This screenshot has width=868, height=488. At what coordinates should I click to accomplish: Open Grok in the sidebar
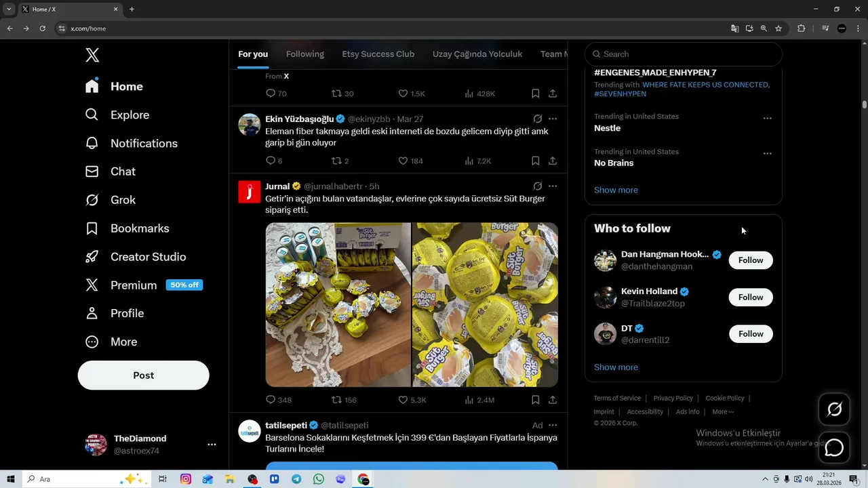pyautogui.click(x=110, y=201)
